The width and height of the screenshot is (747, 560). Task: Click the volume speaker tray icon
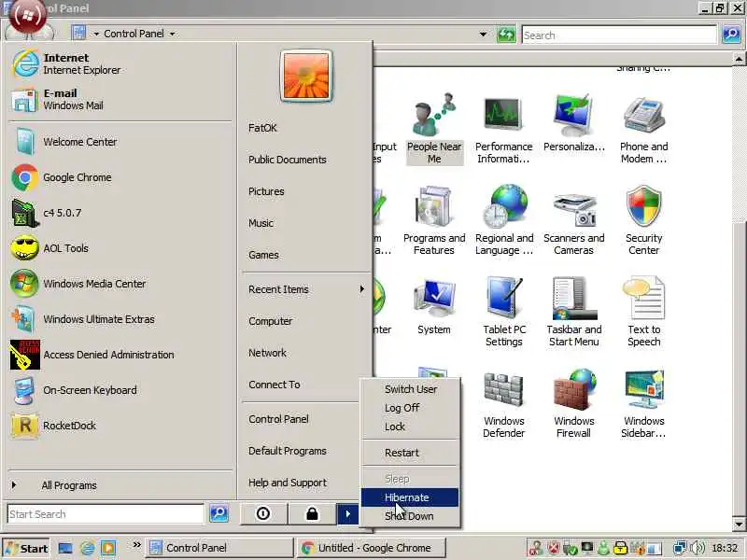click(698, 548)
